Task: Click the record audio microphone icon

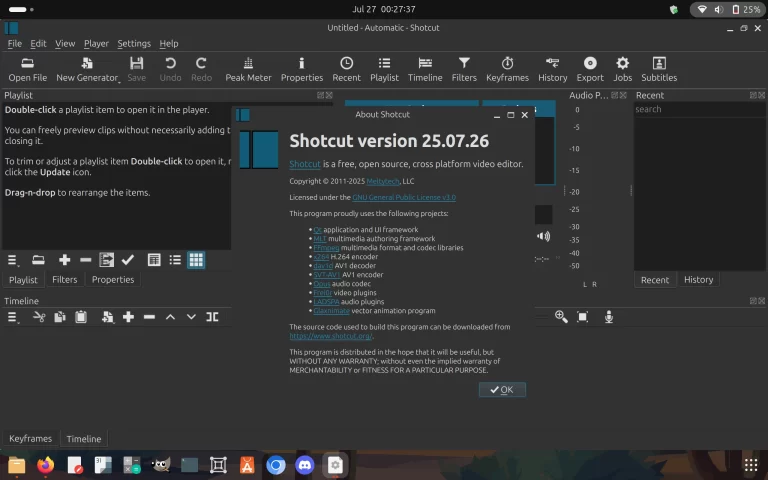Action: (608, 317)
